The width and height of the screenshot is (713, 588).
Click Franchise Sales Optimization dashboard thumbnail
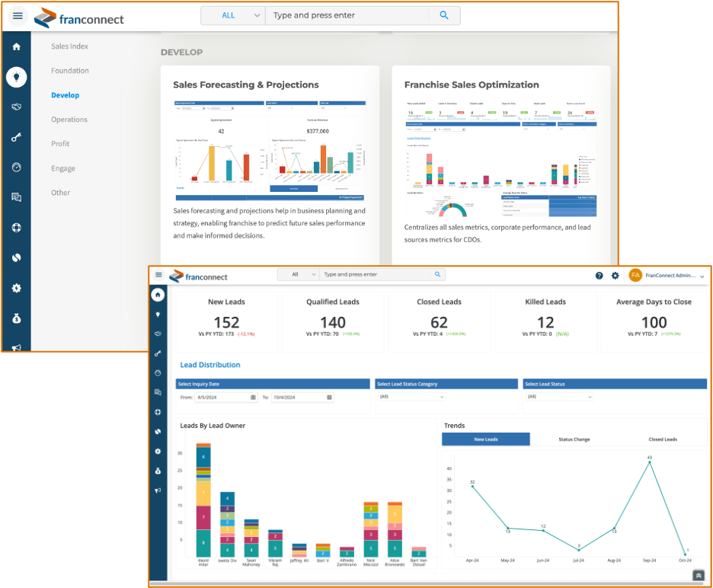(500, 159)
